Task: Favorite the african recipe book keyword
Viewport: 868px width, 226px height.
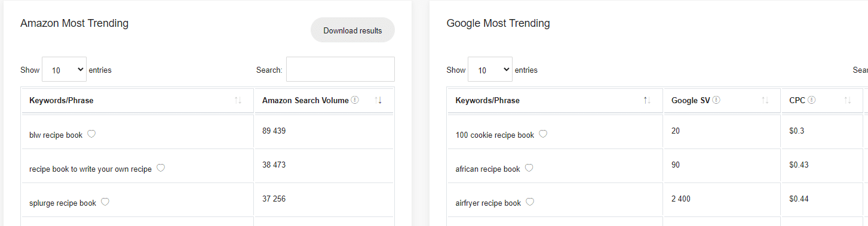Action: pyautogui.click(x=529, y=168)
